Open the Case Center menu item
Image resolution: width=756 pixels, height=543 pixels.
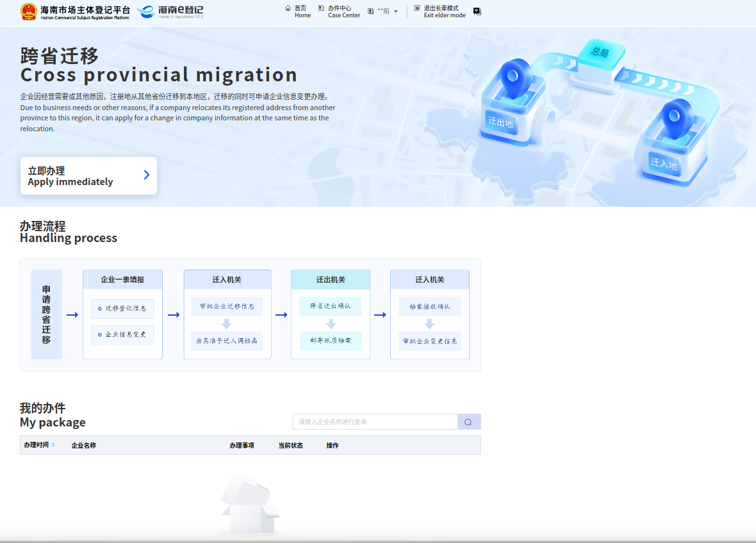coord(343,12)
